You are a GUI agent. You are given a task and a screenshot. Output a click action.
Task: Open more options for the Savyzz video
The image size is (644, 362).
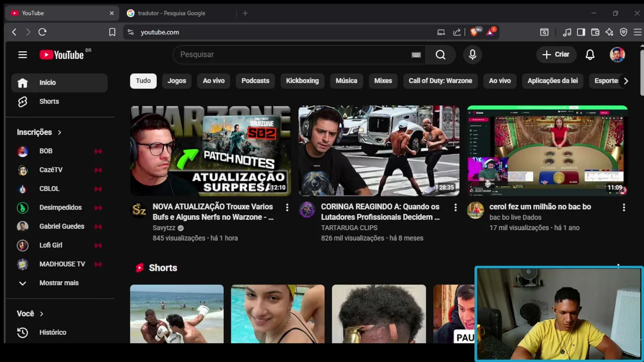click(x=287, y=207)
